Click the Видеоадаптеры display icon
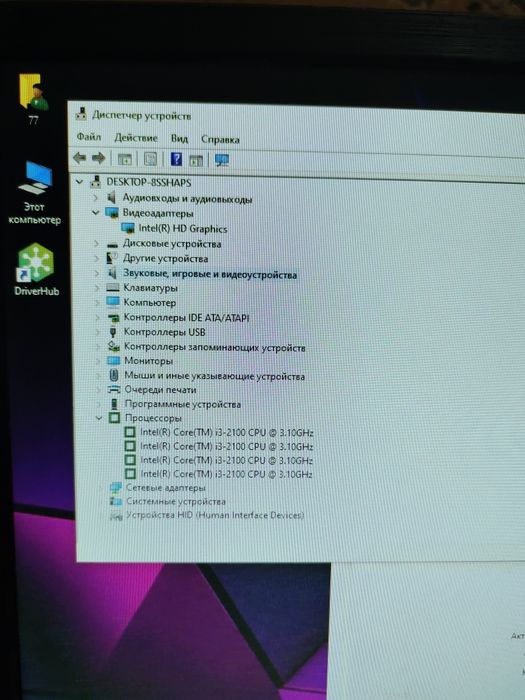The image size is (525, 700). pyautogui.click(x=112, y=212)
